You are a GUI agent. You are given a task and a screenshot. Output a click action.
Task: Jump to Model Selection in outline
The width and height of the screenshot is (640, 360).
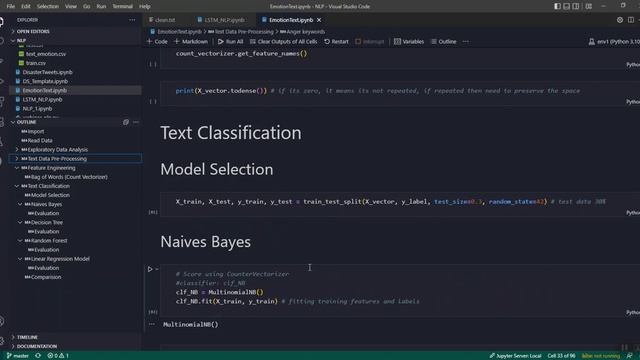(x=50, y=195)
